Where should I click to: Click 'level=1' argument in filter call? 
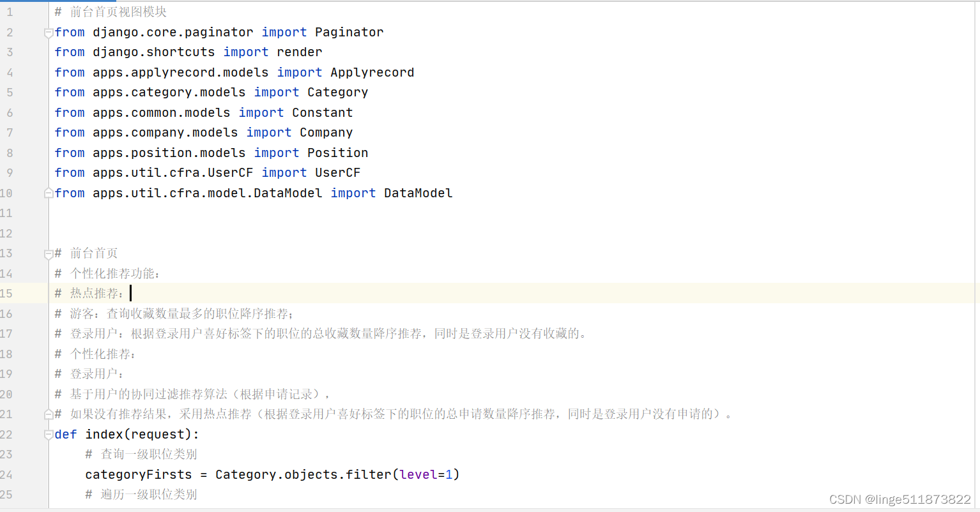pos(426,474)
